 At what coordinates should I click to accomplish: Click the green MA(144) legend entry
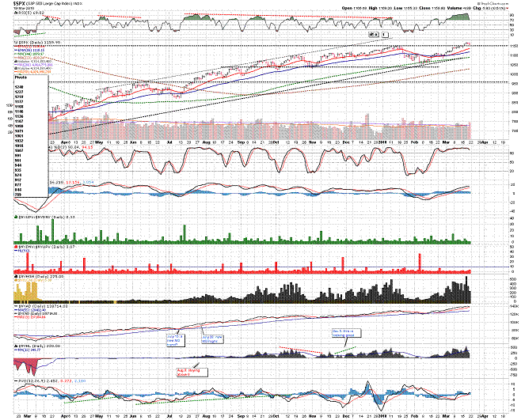click(29, 54)
